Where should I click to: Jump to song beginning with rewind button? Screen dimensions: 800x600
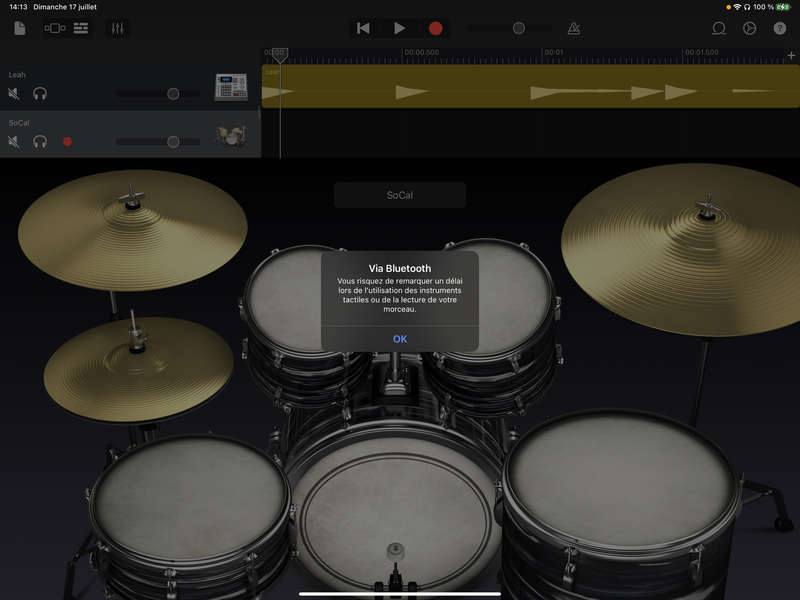(x=363, y=28)
